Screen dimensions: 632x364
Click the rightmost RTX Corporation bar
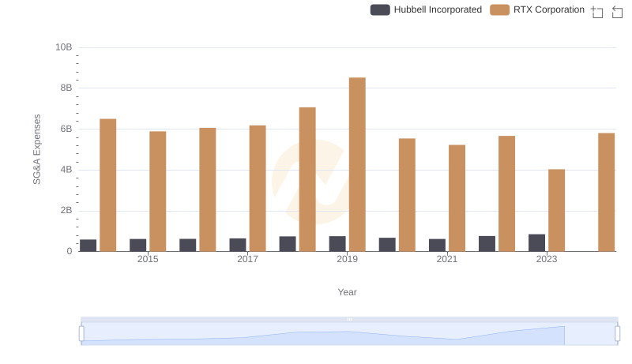coord(606,192)
